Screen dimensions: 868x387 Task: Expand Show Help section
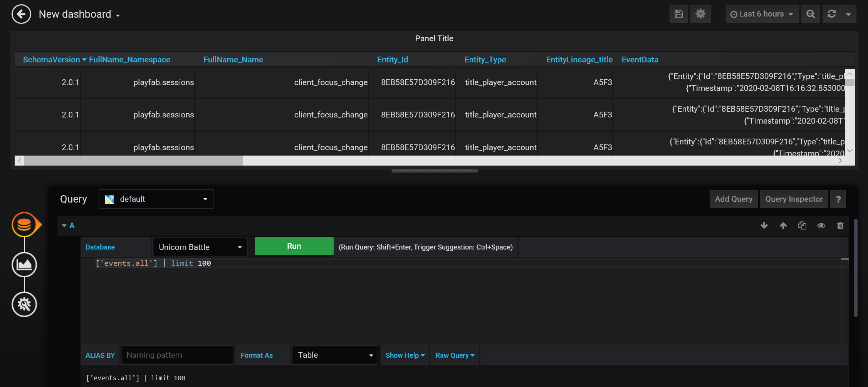pos(405,355)
